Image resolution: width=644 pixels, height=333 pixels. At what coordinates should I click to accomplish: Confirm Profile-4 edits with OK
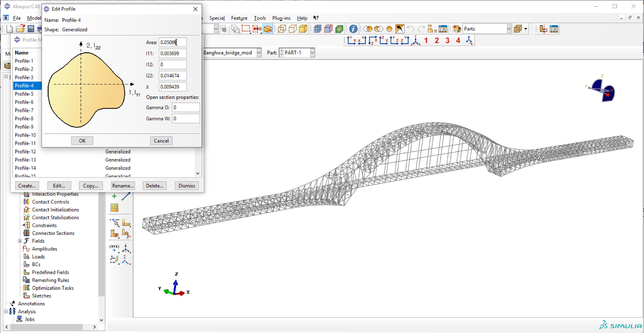point(82,141)
